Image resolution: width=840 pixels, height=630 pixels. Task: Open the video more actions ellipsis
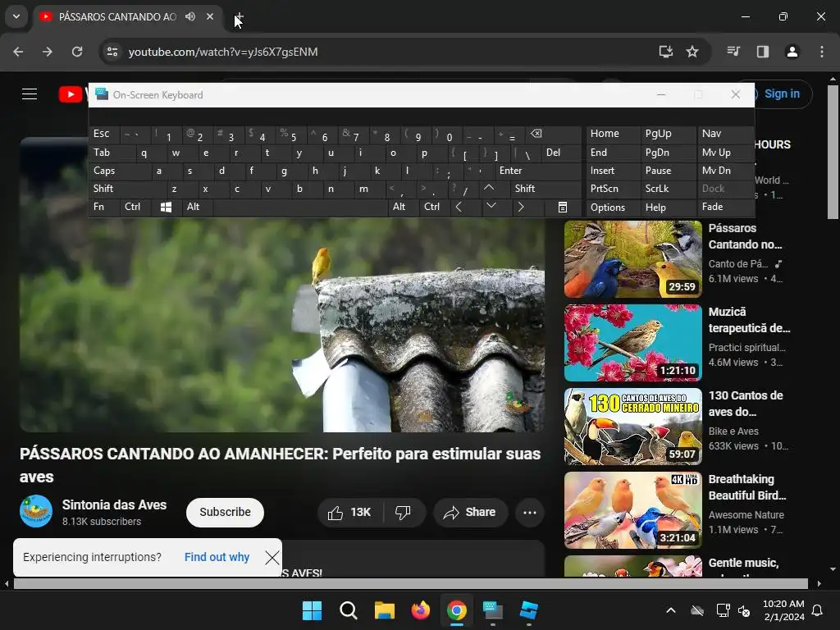click(x=530, y=512)
